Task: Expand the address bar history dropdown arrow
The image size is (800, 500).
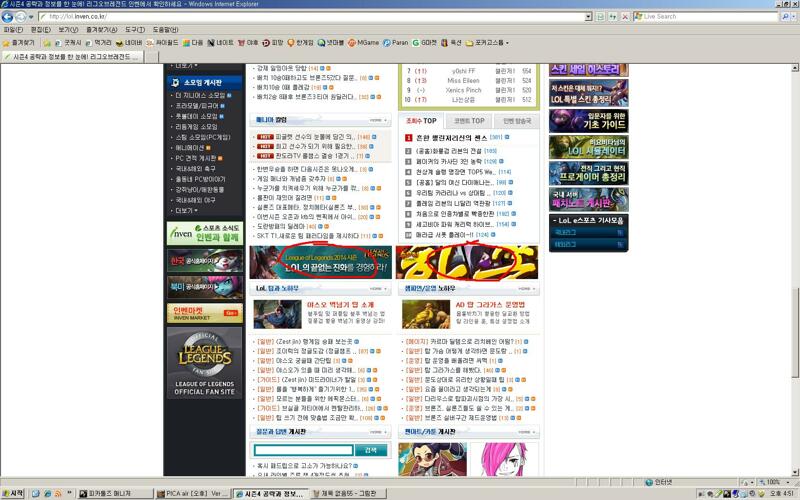Action: (589, 17)
